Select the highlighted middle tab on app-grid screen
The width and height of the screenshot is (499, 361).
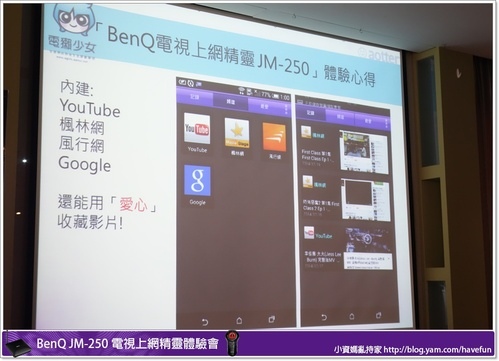(x=230, y=102)
